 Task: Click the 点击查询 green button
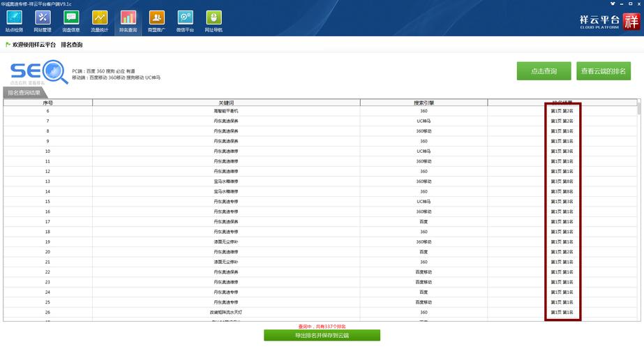[544, 71]
